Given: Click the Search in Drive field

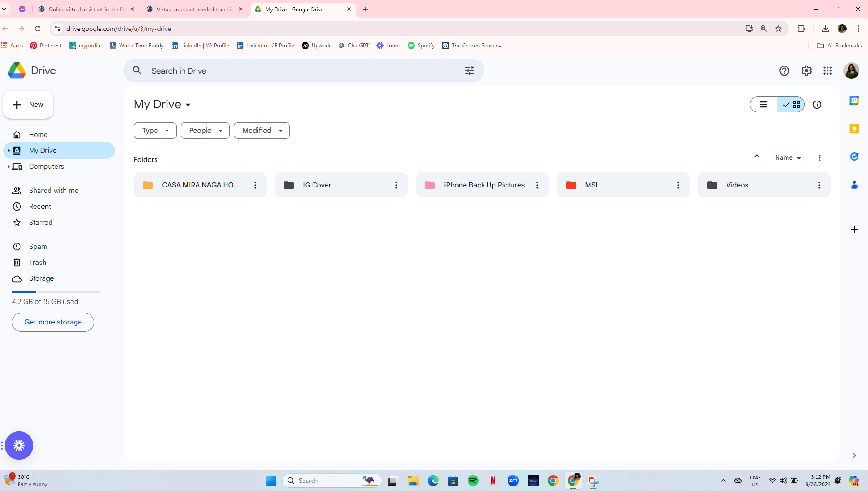Looking at the screenshot, I should 304,71.
